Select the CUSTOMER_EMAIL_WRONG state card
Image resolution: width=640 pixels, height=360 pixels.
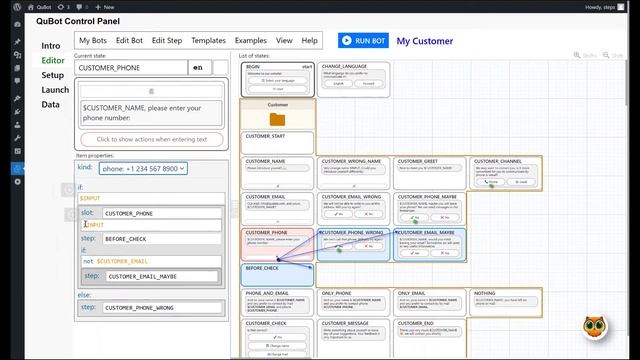(x=353, y=209)
